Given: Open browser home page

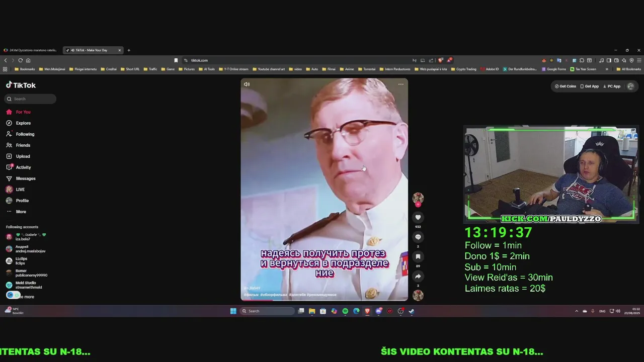Looking at the screenshot, I should pyautogui.click(x=28, y=60).
